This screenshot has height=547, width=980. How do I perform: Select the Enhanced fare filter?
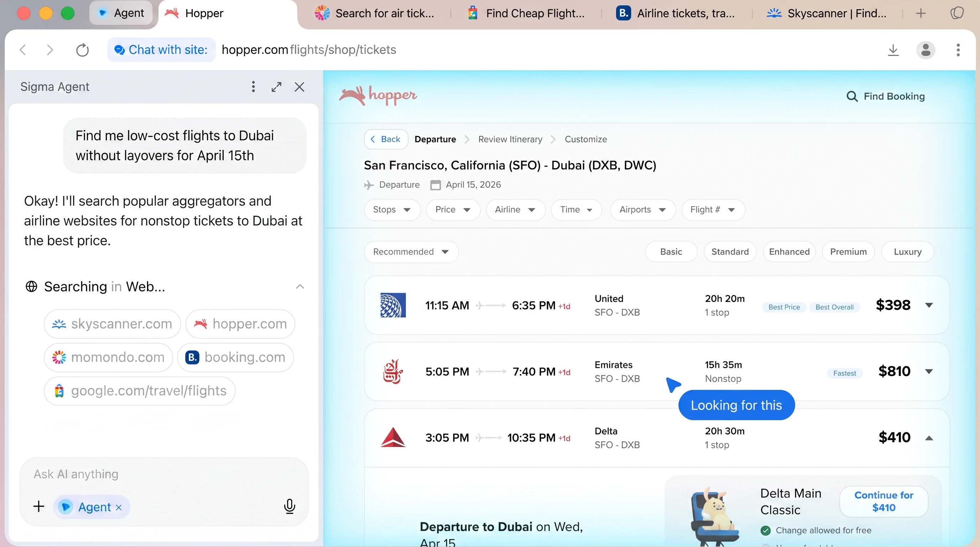(x=789, y=251)
